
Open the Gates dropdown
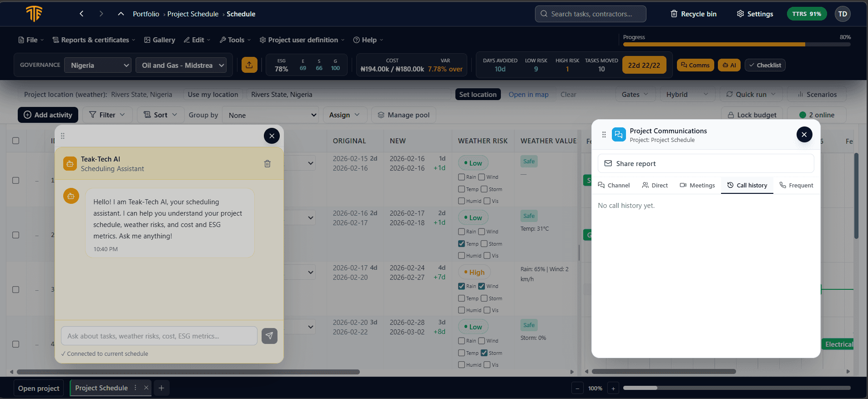tap(636, 94)
